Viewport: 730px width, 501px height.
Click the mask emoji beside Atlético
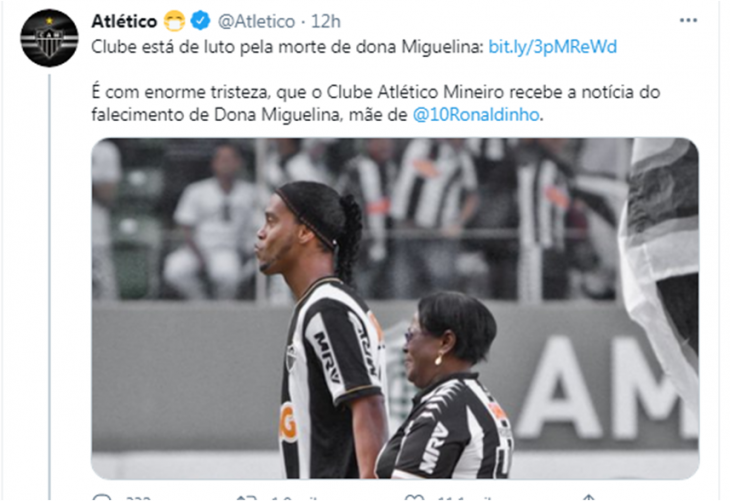coord(174,21)
